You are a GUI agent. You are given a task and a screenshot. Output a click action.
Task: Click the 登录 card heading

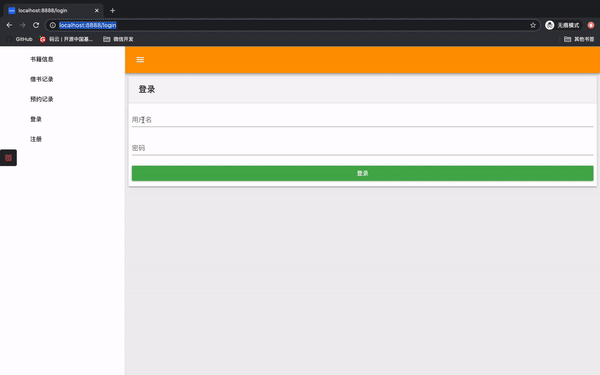pos(147,90)
